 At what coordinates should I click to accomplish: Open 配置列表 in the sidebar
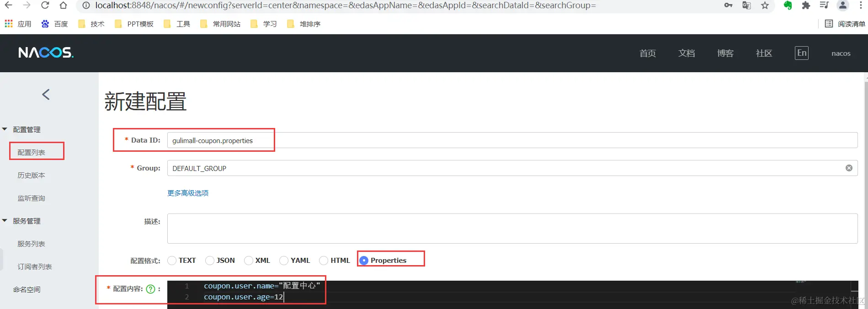click(32, 152)
